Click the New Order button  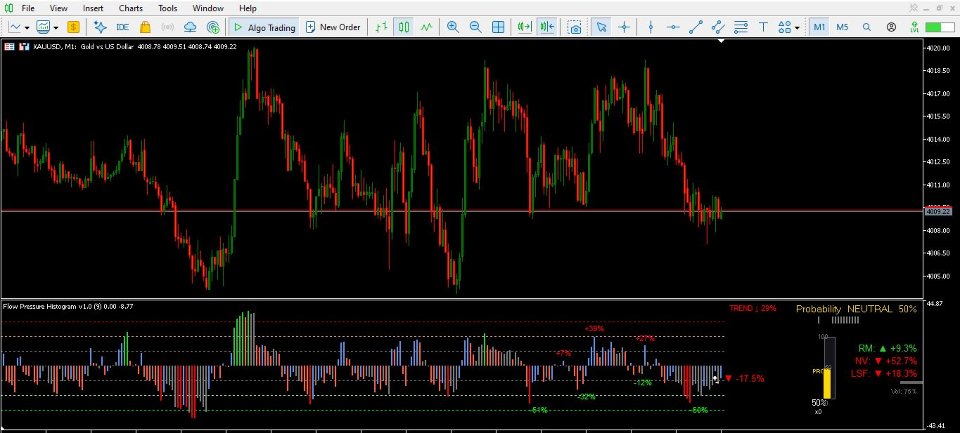[333, 28]
